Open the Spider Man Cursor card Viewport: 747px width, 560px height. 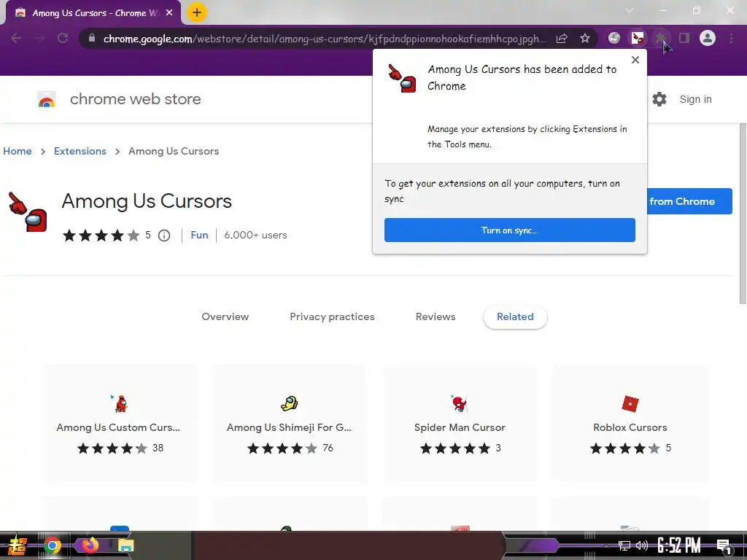point(460,424)
